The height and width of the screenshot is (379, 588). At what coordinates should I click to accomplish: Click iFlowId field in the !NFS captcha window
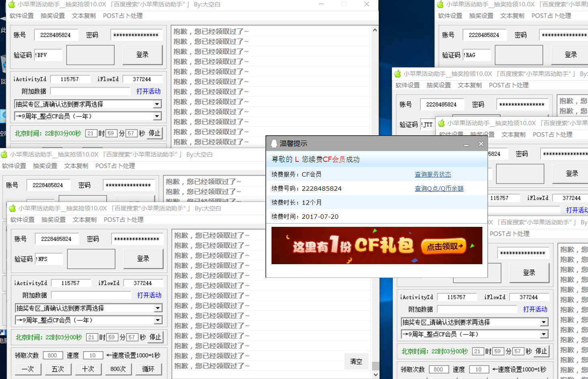coord(143,283)
